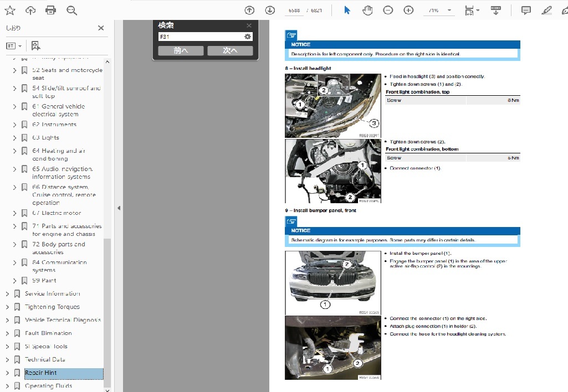Click the print icon

(51, 10)
